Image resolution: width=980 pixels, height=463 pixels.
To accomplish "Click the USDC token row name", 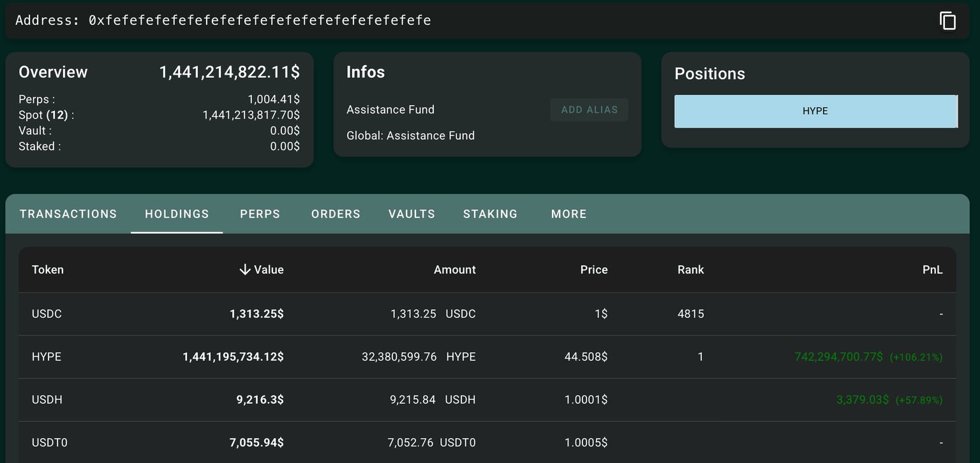I will (47, 314).
